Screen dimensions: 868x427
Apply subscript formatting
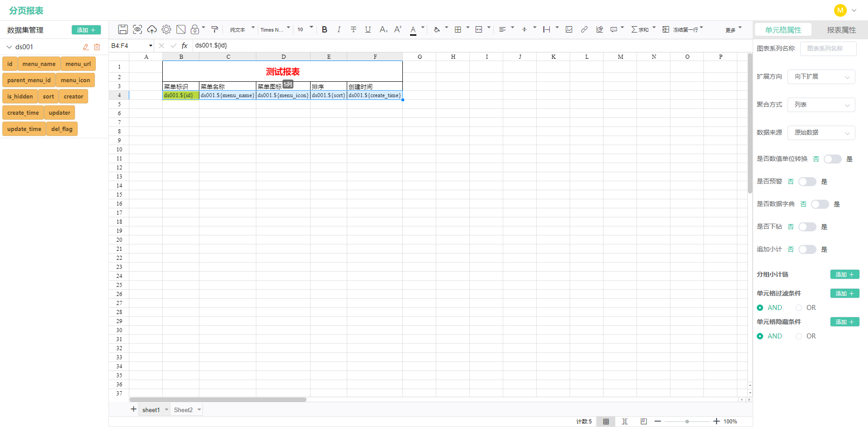click(x=383, y=29)
